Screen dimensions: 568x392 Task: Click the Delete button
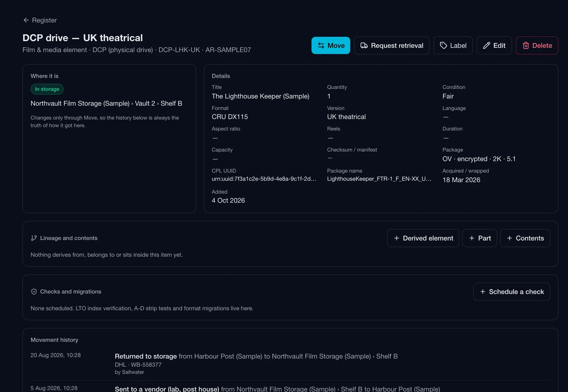point(537,45)
